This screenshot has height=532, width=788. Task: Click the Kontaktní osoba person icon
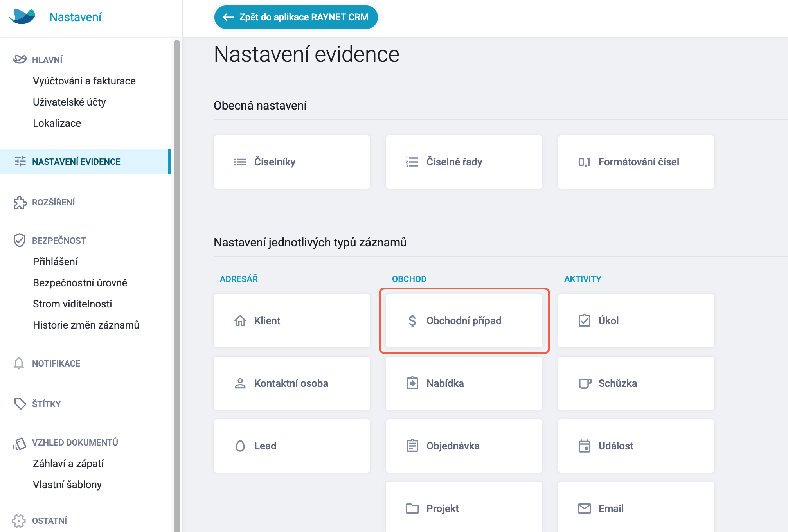point(240,383)
